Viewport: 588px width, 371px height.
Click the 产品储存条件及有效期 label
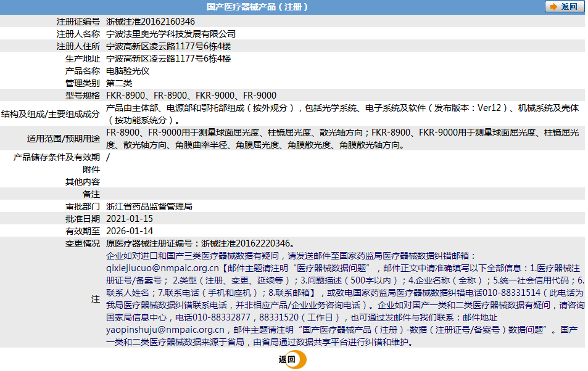(57, 157)
